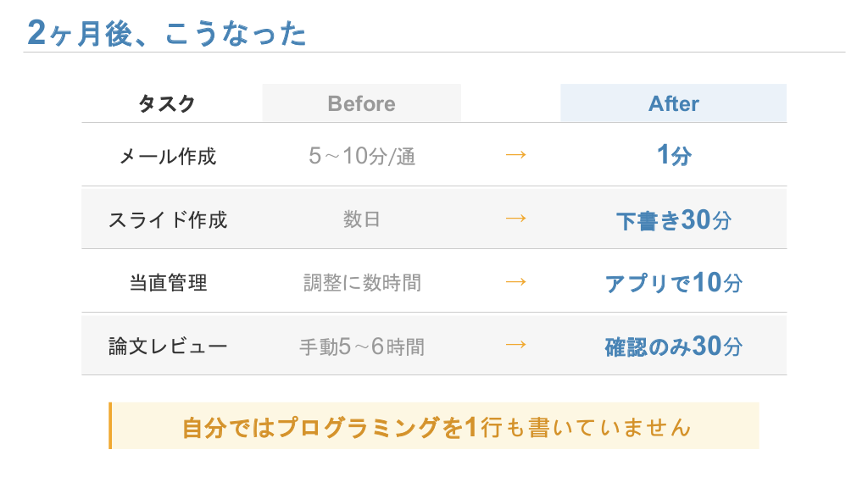Click the Before column header

[x=361, y=103]
